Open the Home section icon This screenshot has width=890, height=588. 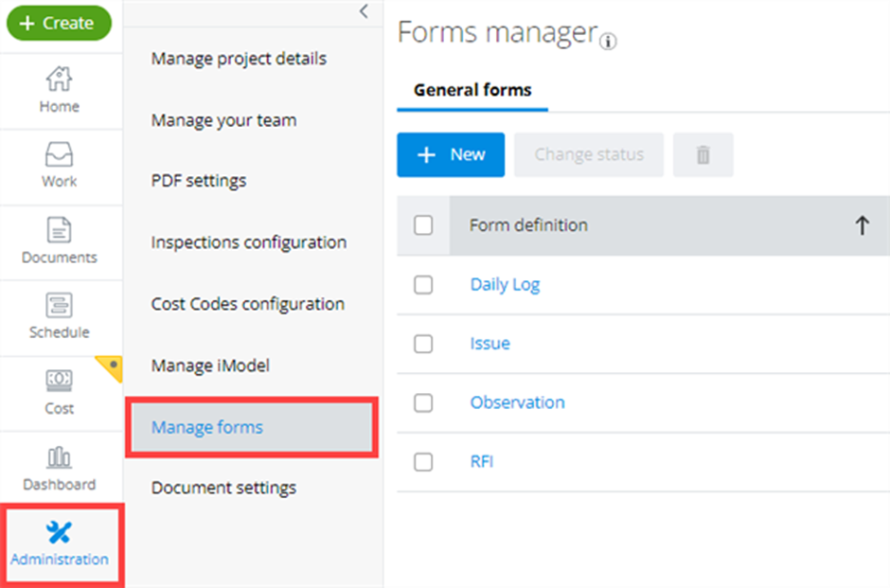(x=59, y=79)
